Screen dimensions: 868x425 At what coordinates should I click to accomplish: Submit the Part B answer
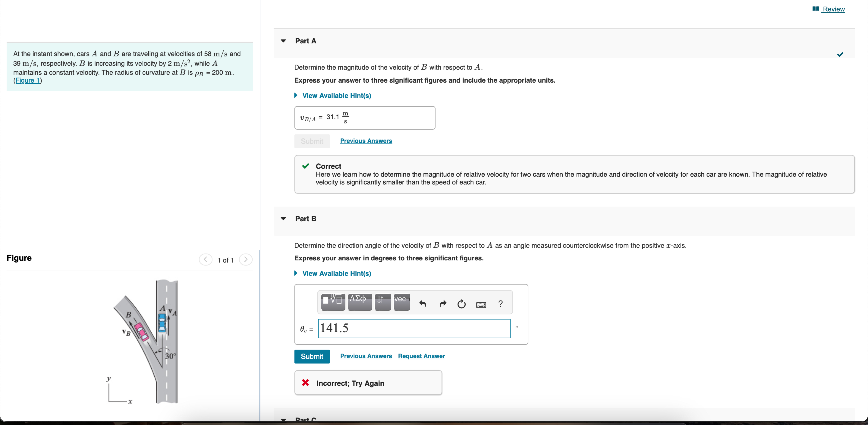pyautogui.click(x=312, y=356)
